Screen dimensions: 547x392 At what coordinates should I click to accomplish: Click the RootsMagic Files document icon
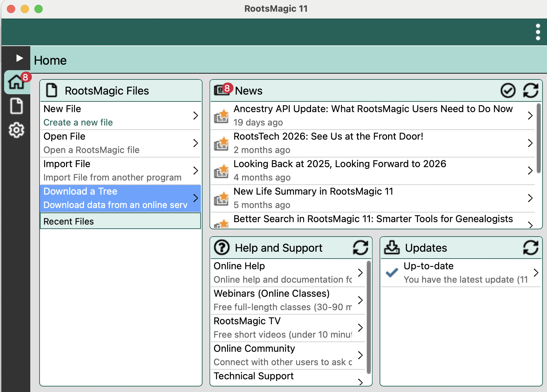point(52,90)
